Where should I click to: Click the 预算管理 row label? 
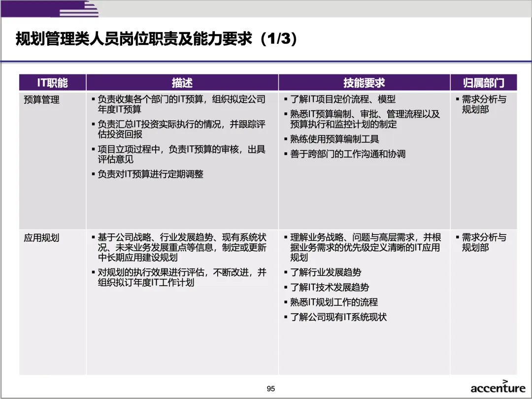(41, 100)
